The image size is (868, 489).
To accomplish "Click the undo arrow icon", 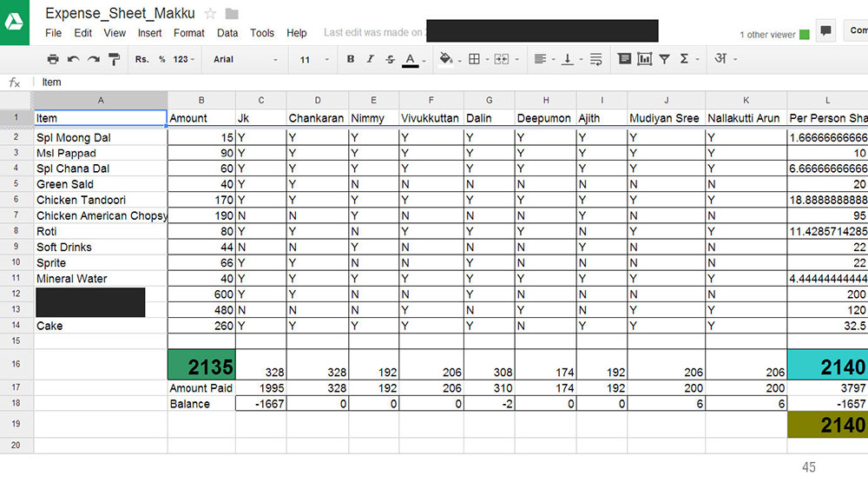I will [73, 59].
